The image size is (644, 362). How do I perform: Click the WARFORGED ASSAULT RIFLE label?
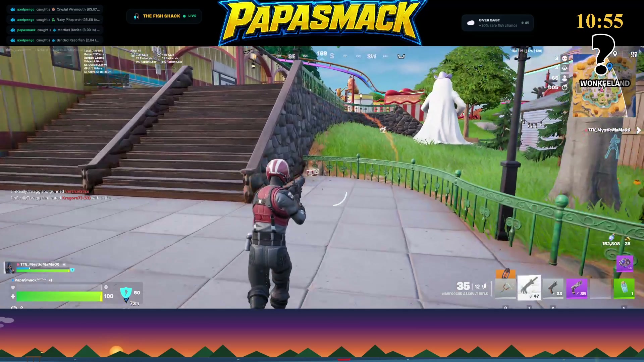point(465,294)
